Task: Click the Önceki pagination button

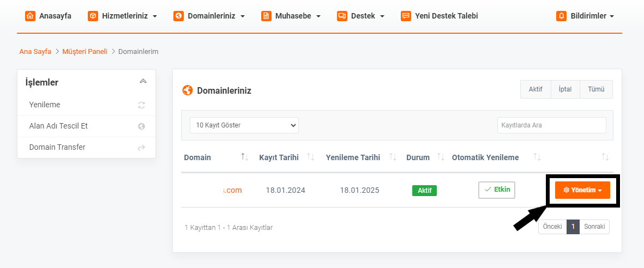Action: [x=552, y=227]
